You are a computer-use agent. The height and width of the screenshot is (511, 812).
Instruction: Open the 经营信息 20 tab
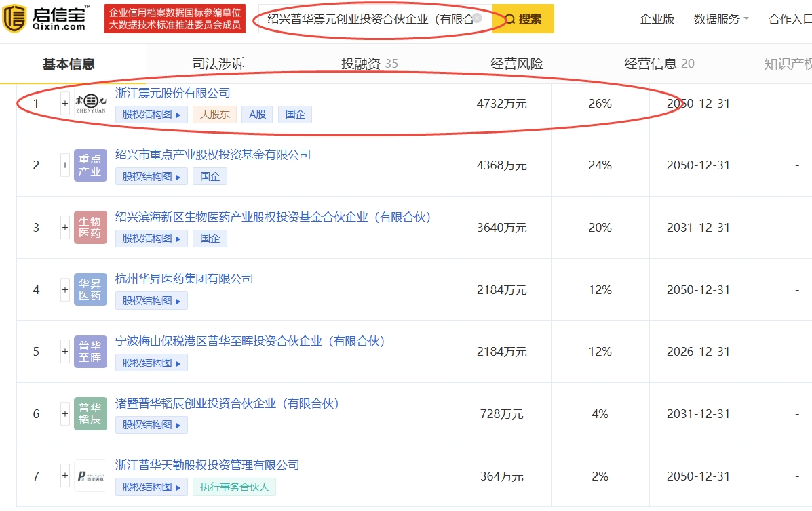[x=659, y=64]
